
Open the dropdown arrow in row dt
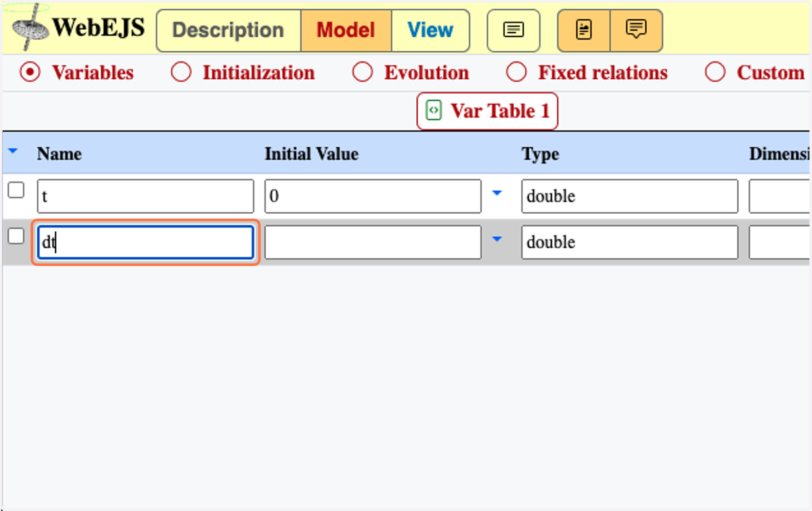click(x=497, y=240)
